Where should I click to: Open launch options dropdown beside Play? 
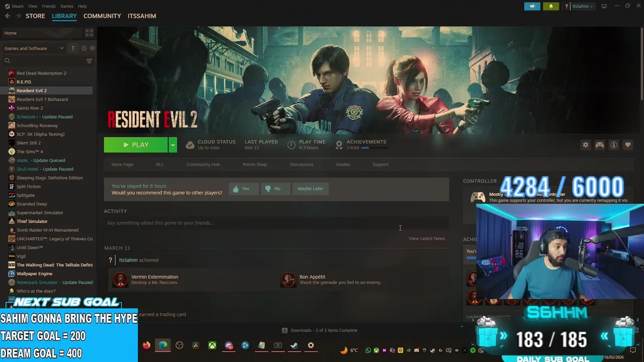click(173, 145)
